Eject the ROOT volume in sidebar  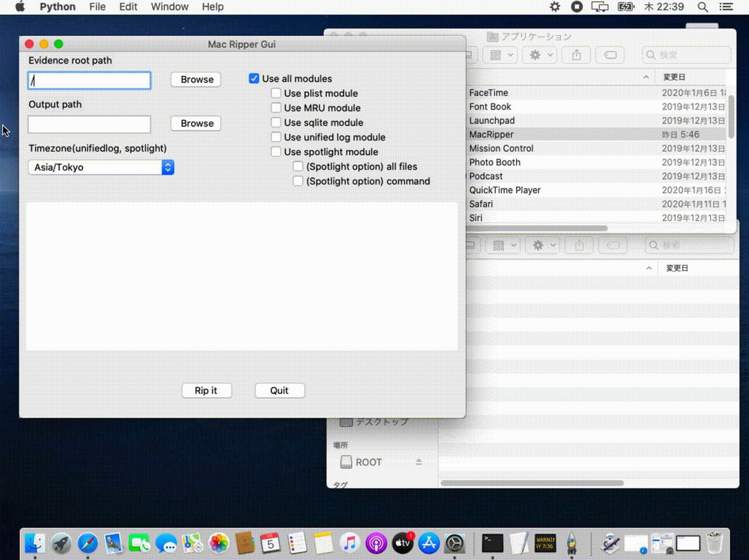(x=419, y=462)
